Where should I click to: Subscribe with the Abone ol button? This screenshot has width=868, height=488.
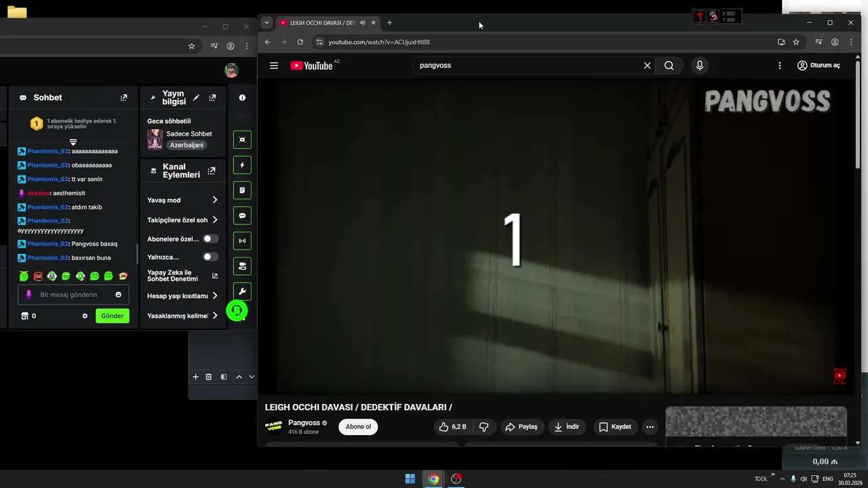(x=358, y=427)
